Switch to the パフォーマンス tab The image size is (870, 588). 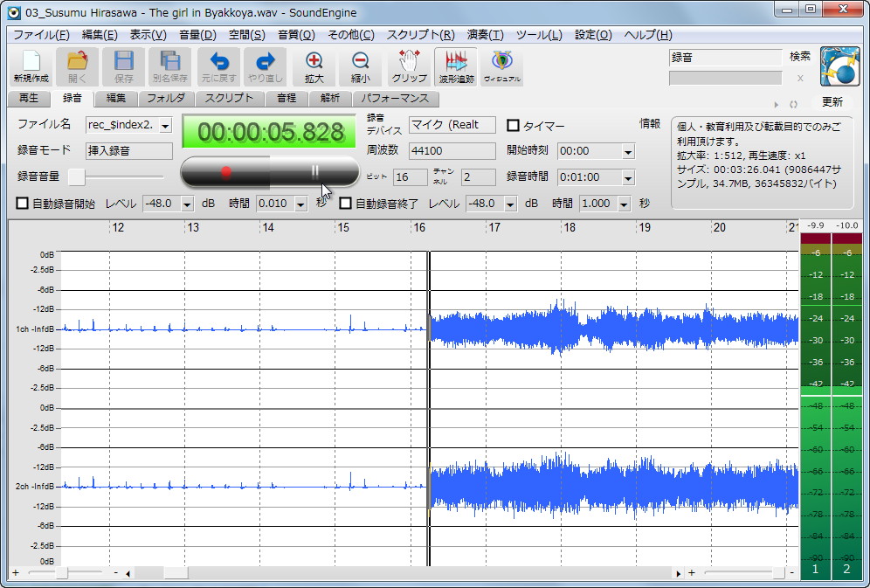click(395, 99)
